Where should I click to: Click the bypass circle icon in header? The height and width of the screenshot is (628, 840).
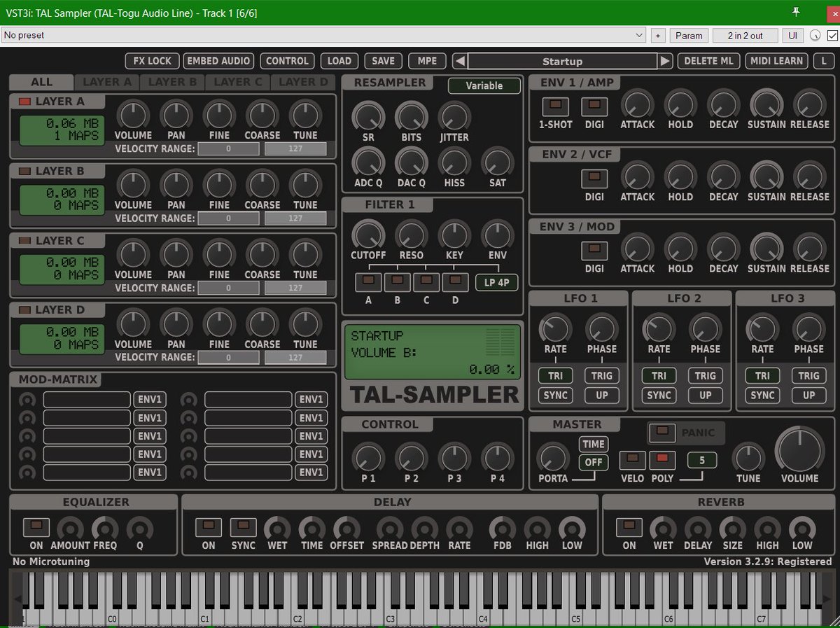coord(815,35)
